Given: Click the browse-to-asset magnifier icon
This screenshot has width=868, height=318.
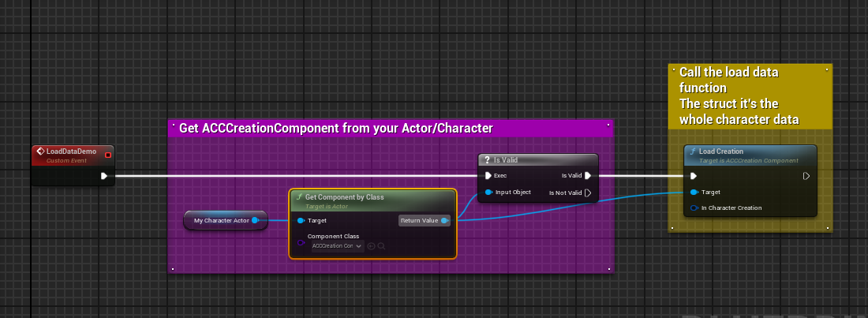Looking at the screenshot, I should tap(381, 246).
